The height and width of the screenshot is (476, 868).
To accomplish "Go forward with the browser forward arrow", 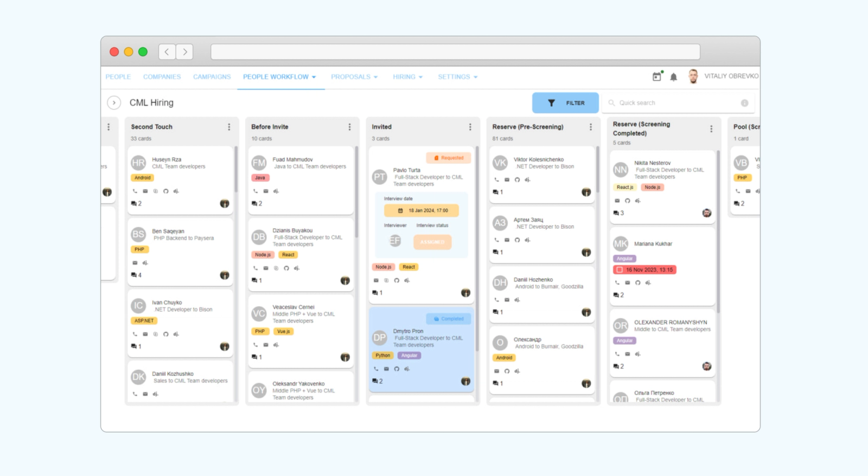I will [x=184, y=52].
